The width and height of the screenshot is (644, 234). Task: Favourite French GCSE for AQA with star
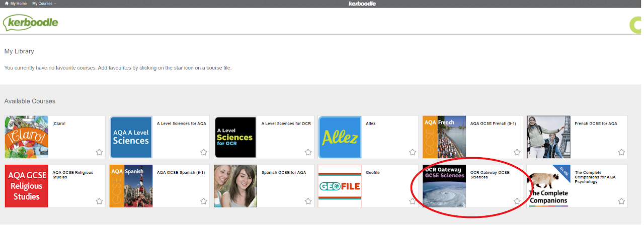(621, 152)
